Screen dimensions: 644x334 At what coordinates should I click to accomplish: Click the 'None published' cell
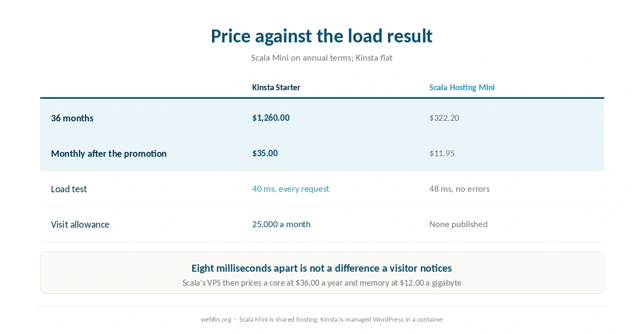click(458, 224)
